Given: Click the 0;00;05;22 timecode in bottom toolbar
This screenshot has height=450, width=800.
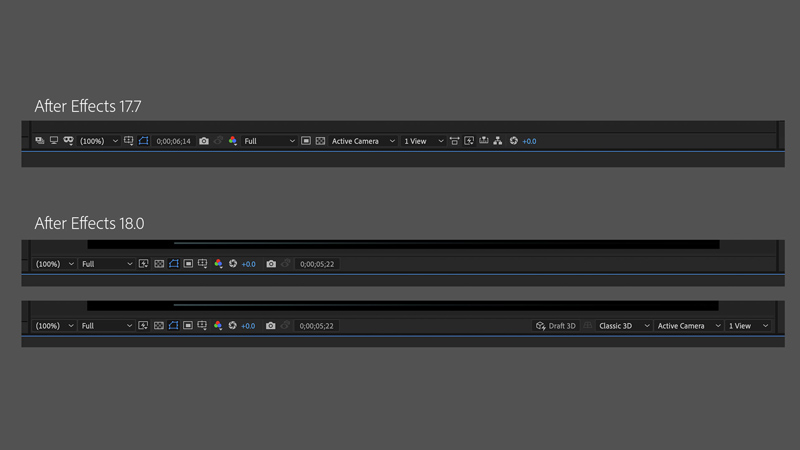Looking at the screenshot, I should click(x=317, y=326).
